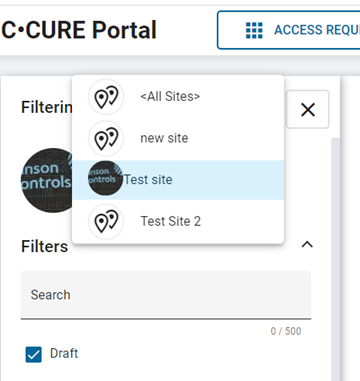Collapse the Filters section chevron
The height and width of the screenshot is (381, 360).
click(x=307, y=245)
